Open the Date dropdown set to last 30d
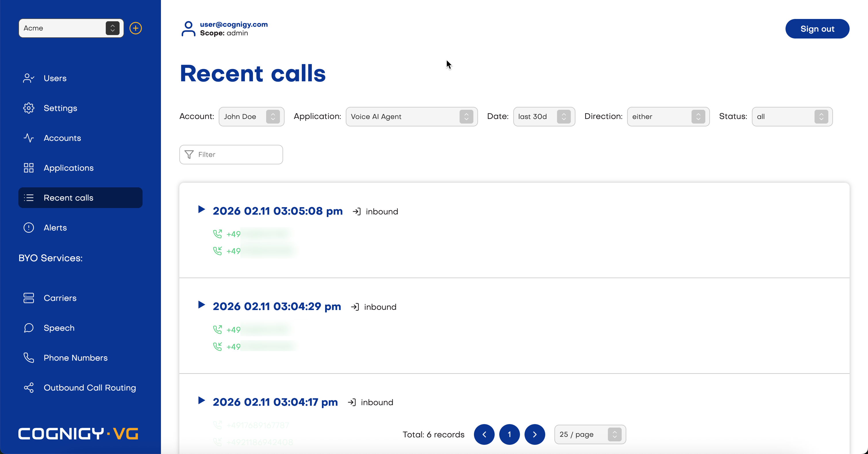Viewport: 868px width, 454px height. [x=544, y=117]
